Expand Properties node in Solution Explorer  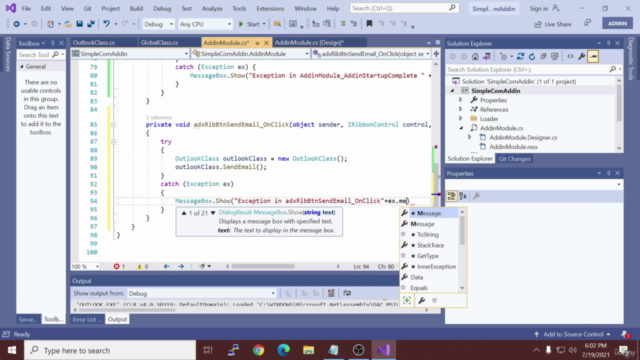460,100
